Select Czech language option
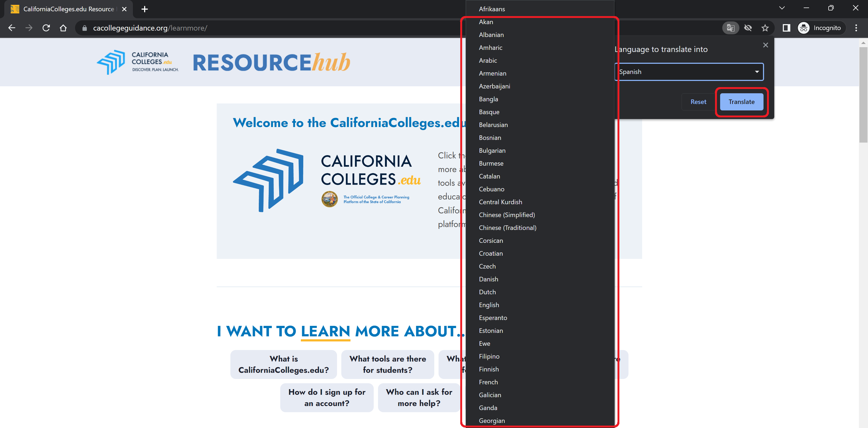The height and width of the screenshot is (428, 868). click(x=540, y=266)
